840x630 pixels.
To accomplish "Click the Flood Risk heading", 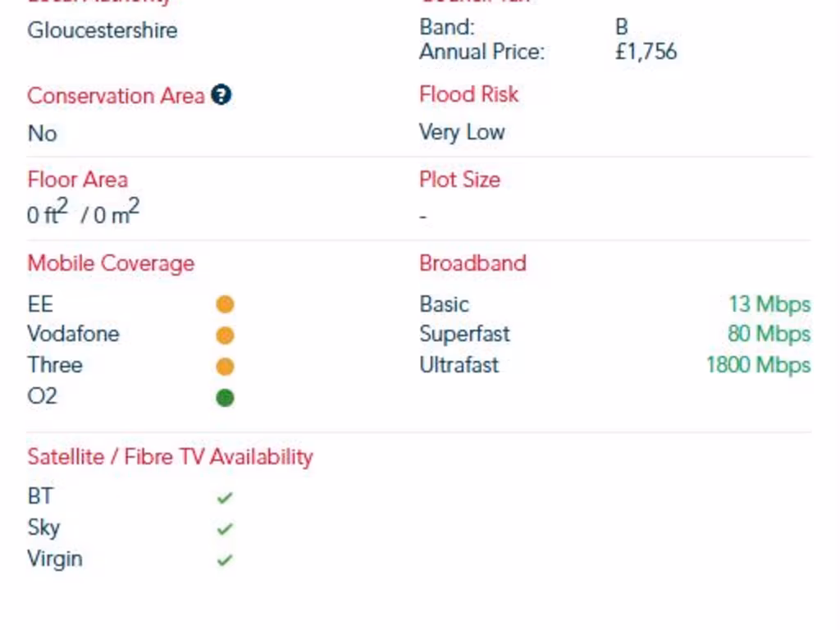I will 468,94.
